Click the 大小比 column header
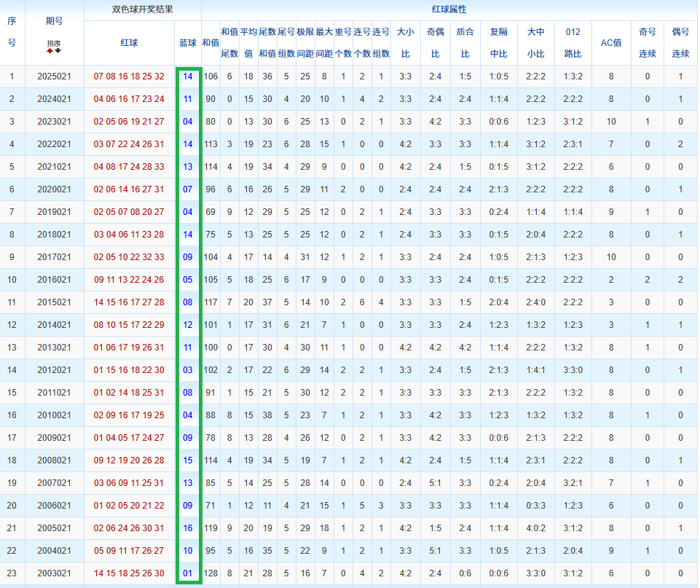Image resolution: width=700 pixels, height=588 pixels. pos(405,43)
